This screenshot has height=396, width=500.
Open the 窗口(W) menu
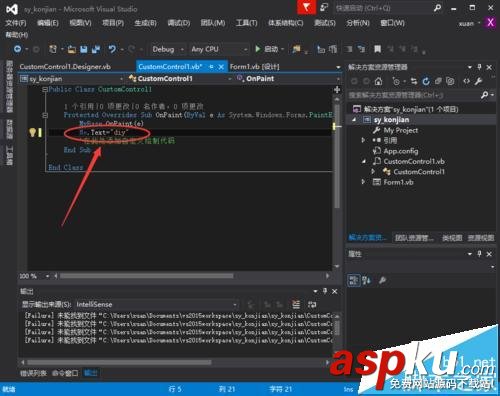(x=392, y=23)
